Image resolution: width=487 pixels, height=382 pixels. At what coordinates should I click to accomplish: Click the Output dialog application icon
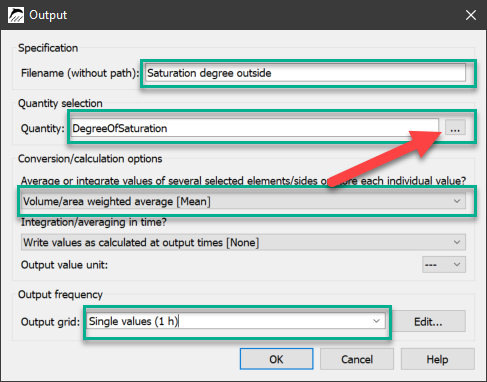16,15
